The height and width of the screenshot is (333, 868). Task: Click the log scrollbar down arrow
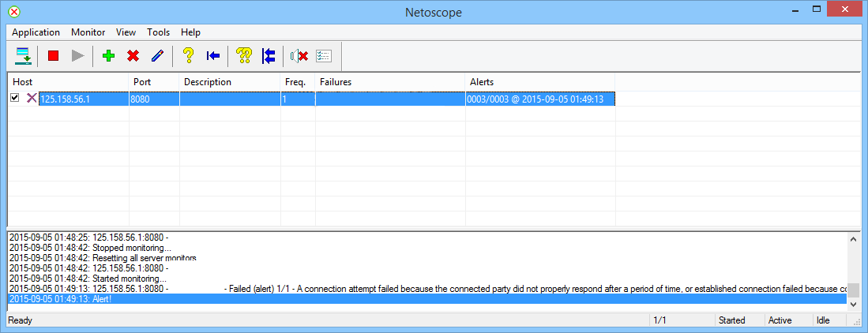point(854,305)
